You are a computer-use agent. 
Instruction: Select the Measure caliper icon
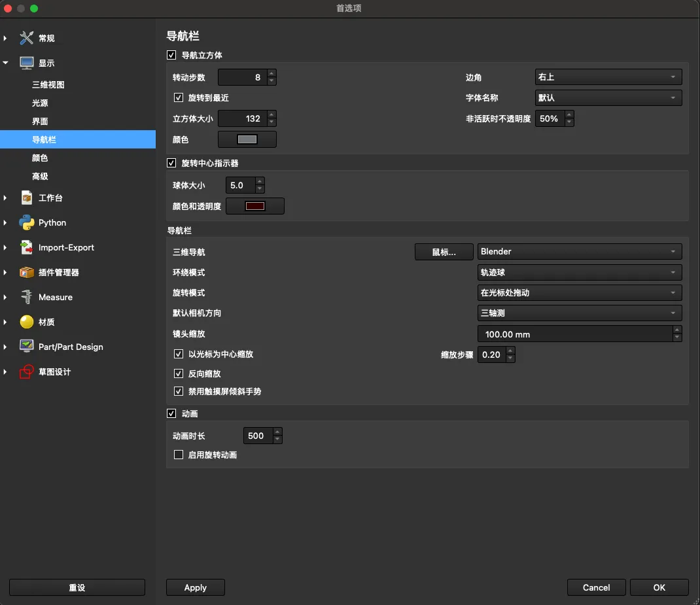(26, 297)
